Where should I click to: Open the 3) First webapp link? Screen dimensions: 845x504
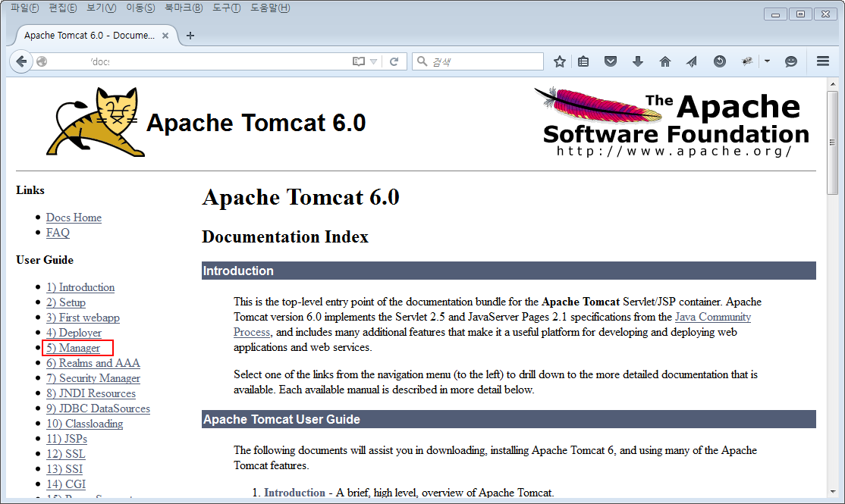pos(83,318)
